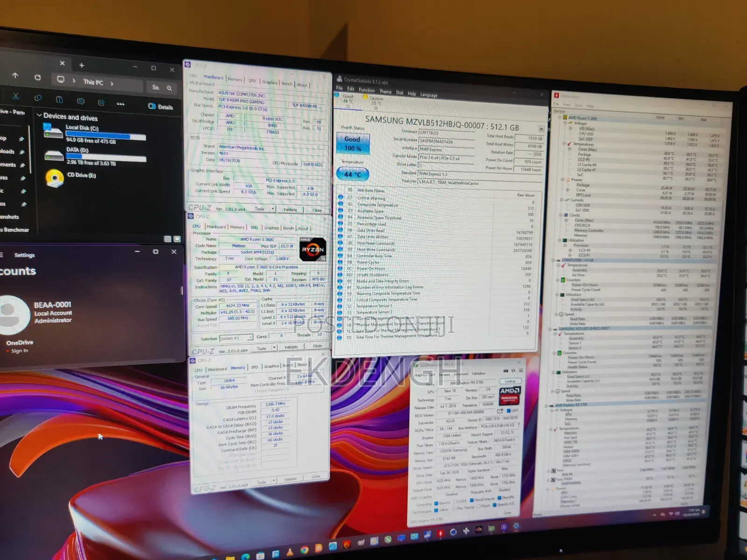This screenshot has height=560, width=747.
Task: Click the Details button in File Explorer
Action: [x=161, y=107]
